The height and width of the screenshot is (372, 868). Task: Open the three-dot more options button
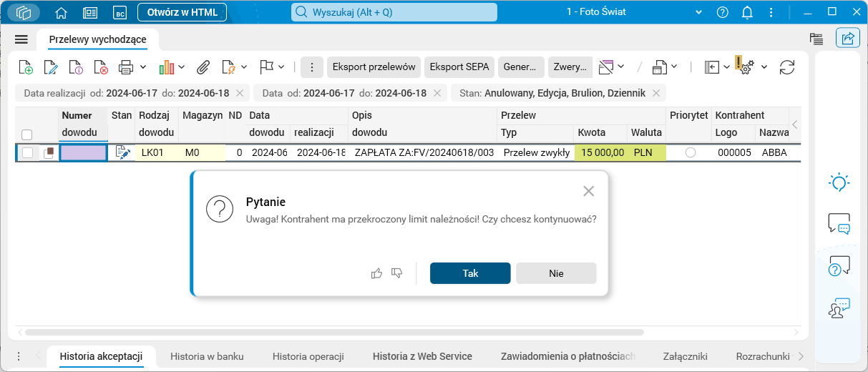(312, 67)
